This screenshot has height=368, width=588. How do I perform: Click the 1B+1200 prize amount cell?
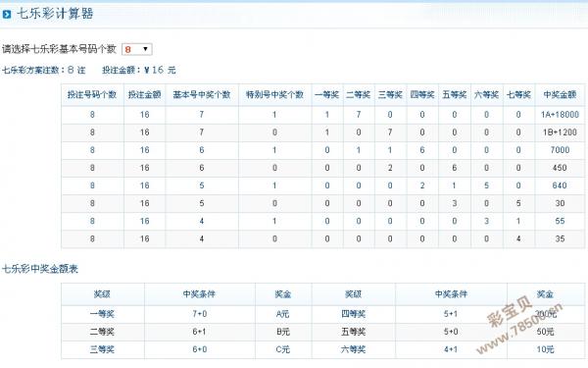pos(560,132)
